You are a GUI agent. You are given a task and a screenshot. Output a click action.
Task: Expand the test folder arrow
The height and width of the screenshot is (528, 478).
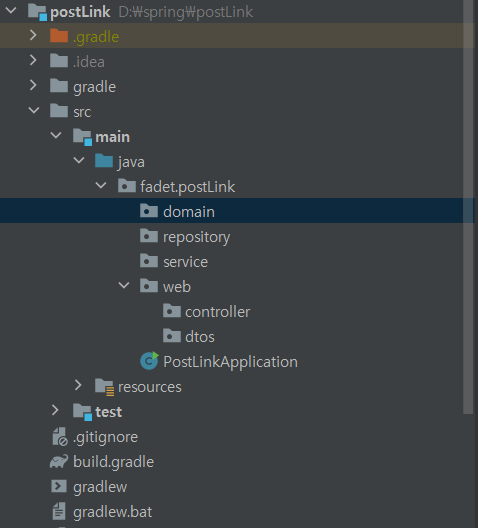pos(55,410)
